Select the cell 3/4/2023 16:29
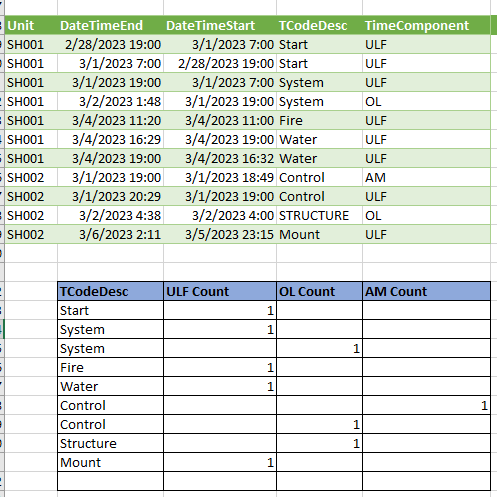The width and height of the screenshot is (497, 497). (110, 139)
